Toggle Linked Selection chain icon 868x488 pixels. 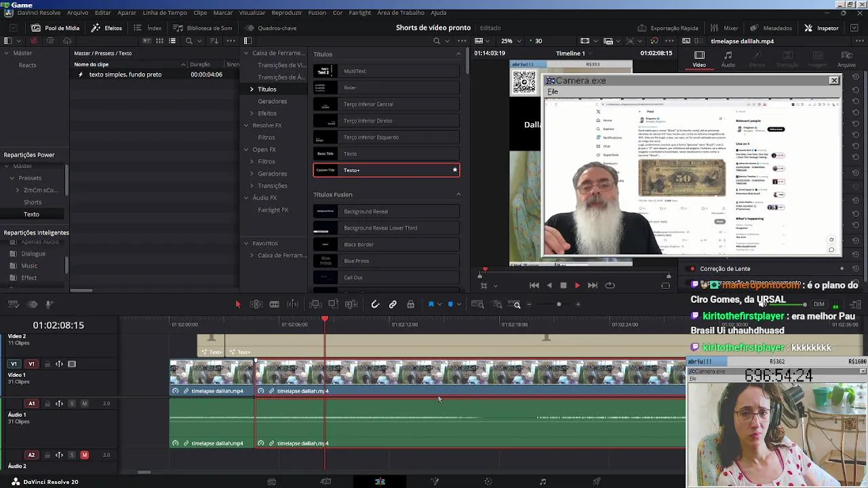point(393,304)
